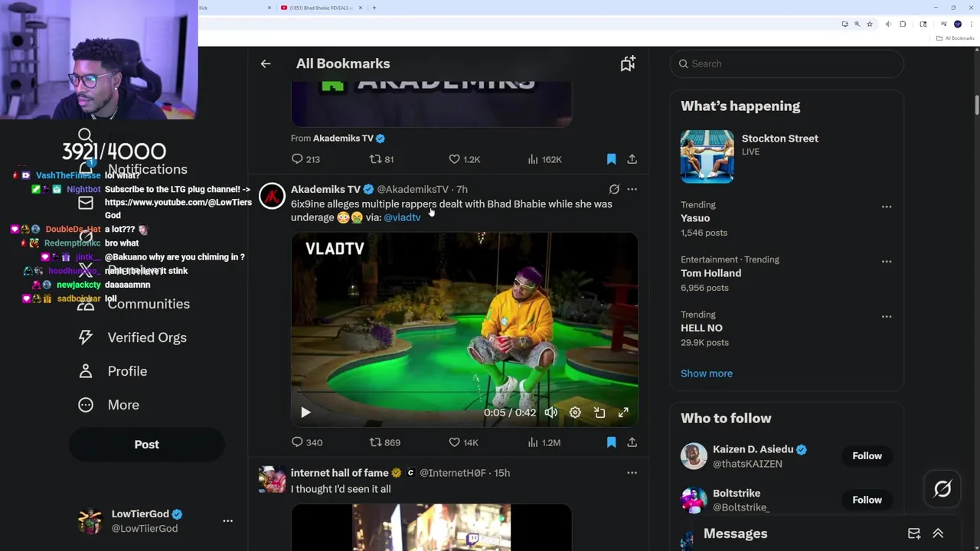Click the Search input field
The width and height of the screenshot is (980, 551).
[787, 64]
